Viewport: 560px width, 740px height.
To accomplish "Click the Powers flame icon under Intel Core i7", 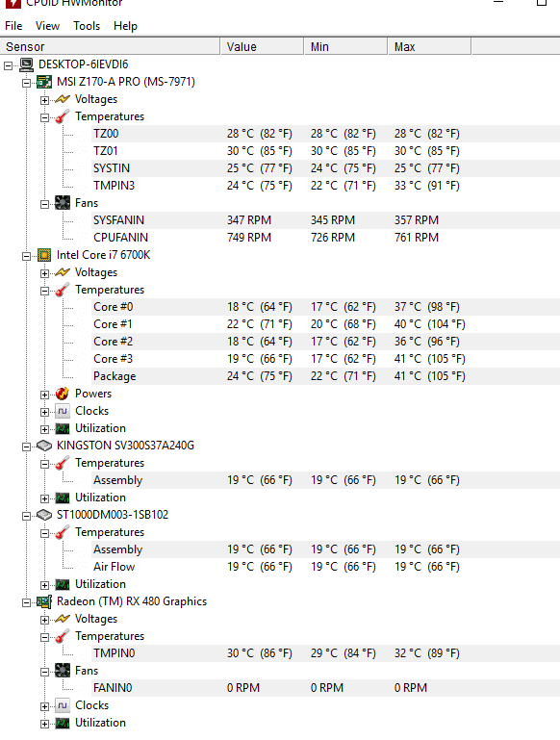I will point(63,394).
